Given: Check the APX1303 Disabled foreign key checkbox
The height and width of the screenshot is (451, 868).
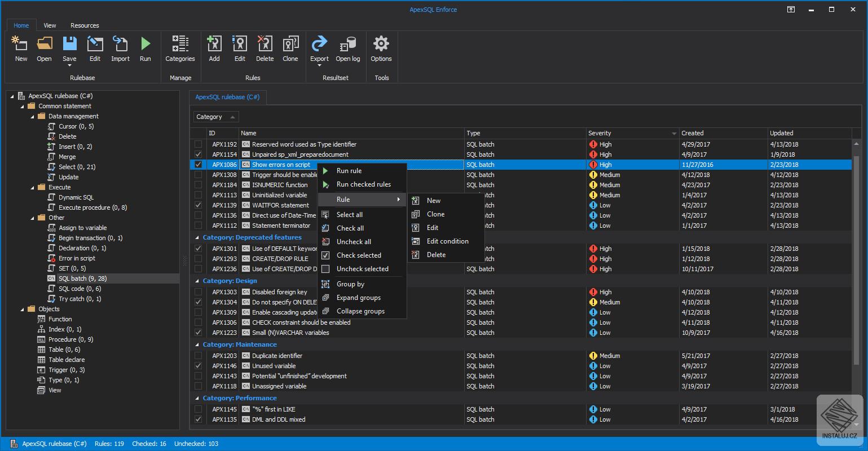Looking at the screenshot, I should pos(198,292).
